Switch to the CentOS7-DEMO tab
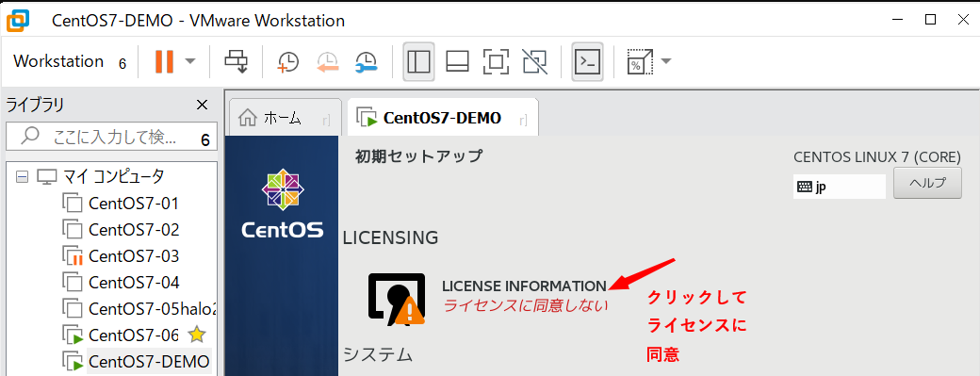980x376 pixels. coord(443,118)
